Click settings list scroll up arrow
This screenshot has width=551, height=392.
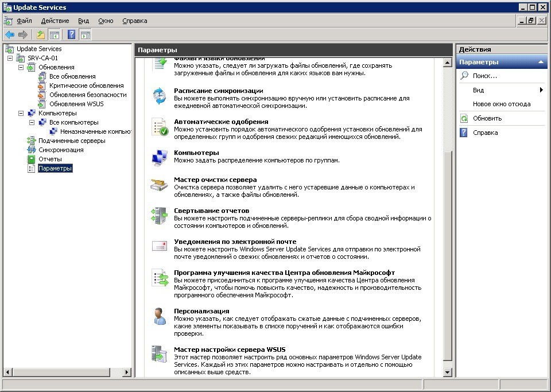pyautogui.click(x=447, y=63)
